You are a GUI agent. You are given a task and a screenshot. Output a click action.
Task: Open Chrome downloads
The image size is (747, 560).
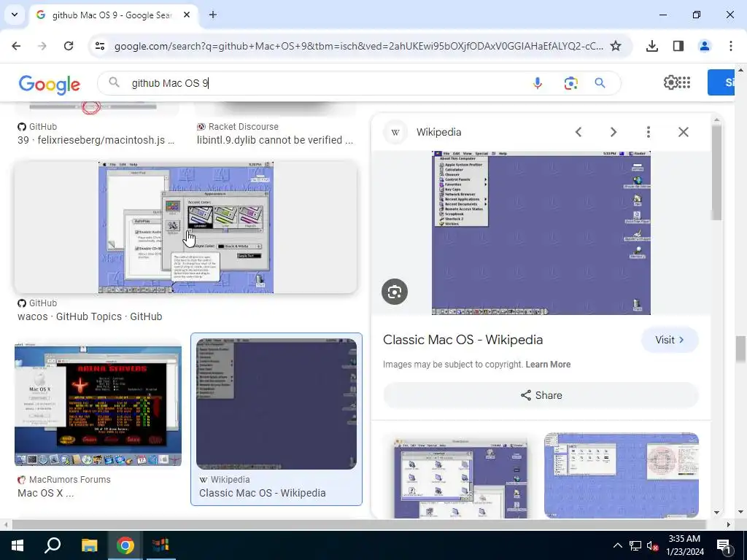651,46
